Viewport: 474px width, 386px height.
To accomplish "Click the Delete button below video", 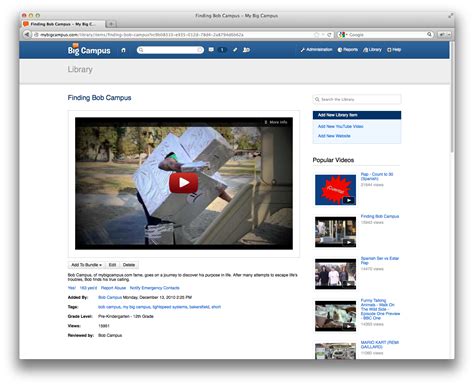I will (x=129, y=265).
